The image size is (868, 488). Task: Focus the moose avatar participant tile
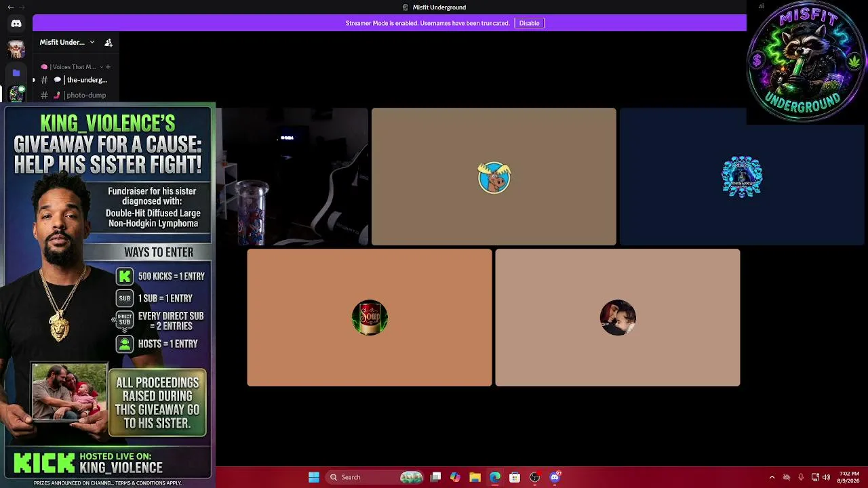click(494, 176)
